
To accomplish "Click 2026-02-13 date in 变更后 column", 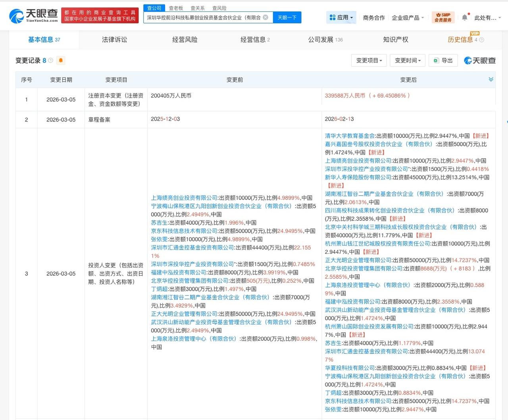I will point(339,119).
